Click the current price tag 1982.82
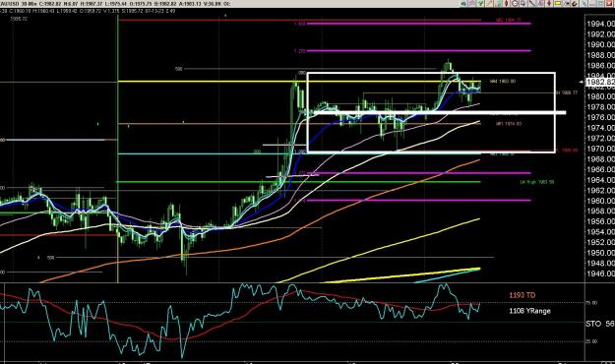615x364 pixels. pyautogui.click(x=600, y=82)
